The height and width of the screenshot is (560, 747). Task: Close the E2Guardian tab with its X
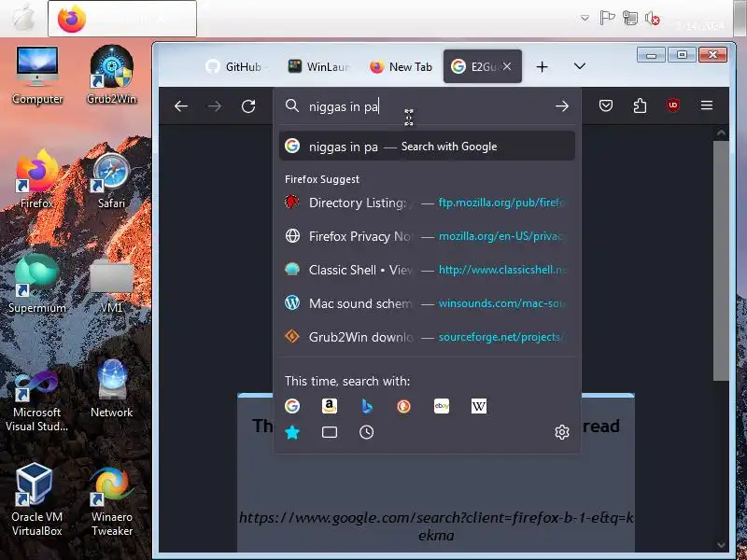(x=507, y=66)
